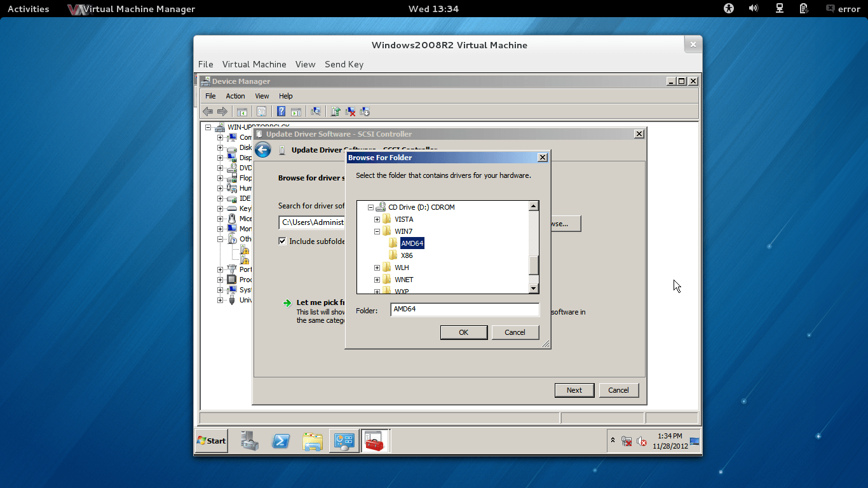
Task: Open GNOME Activities overview
Action: [28, 9]
